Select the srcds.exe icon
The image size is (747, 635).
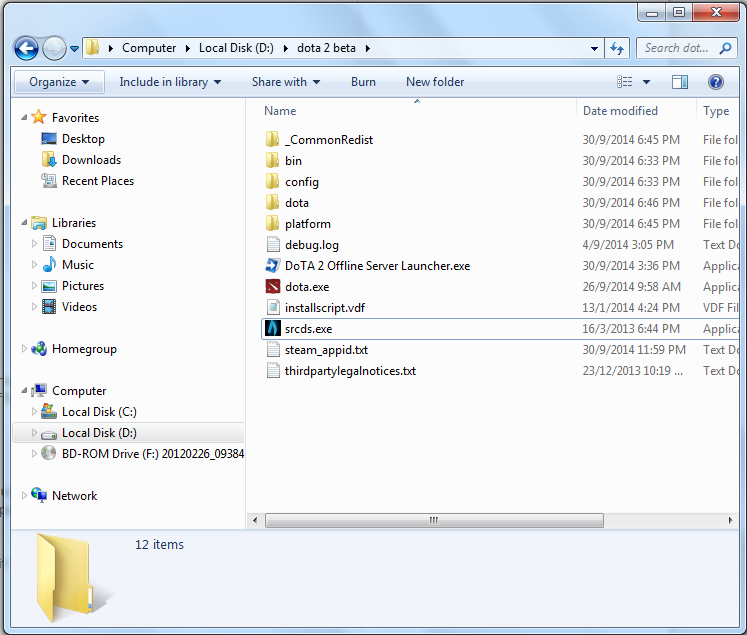tap(273, 328)
